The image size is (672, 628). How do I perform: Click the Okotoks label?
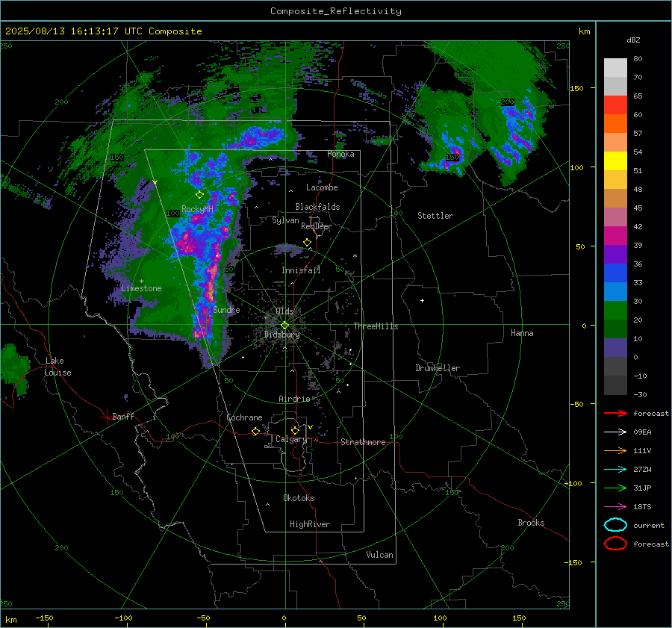[299, 498]
